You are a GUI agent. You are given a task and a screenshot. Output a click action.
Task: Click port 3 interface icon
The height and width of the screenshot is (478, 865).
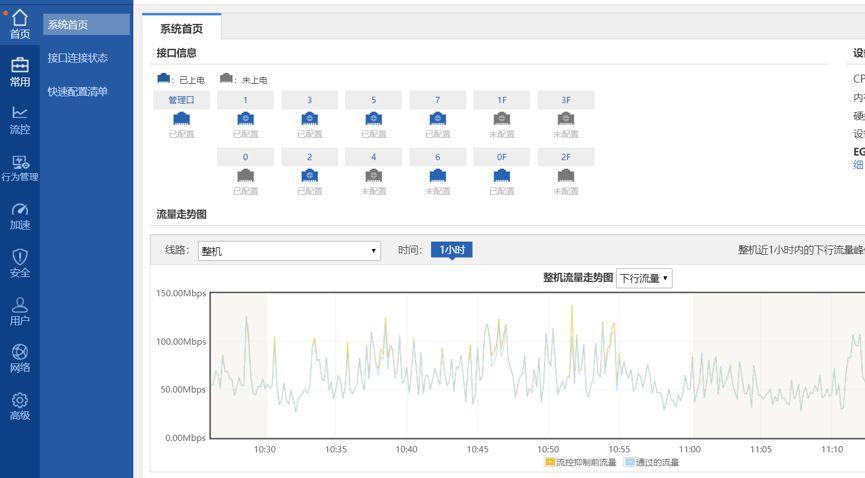(x=309, y=119)
